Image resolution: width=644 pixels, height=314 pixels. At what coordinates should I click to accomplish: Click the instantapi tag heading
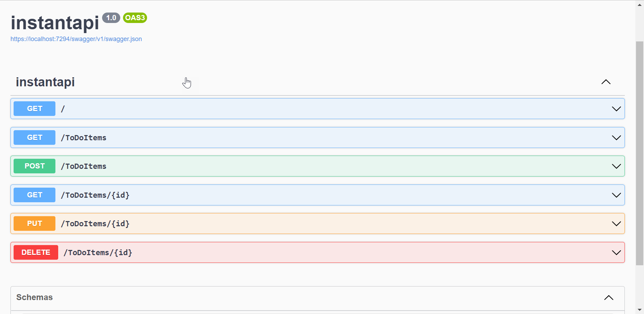(x=45, y=82)
